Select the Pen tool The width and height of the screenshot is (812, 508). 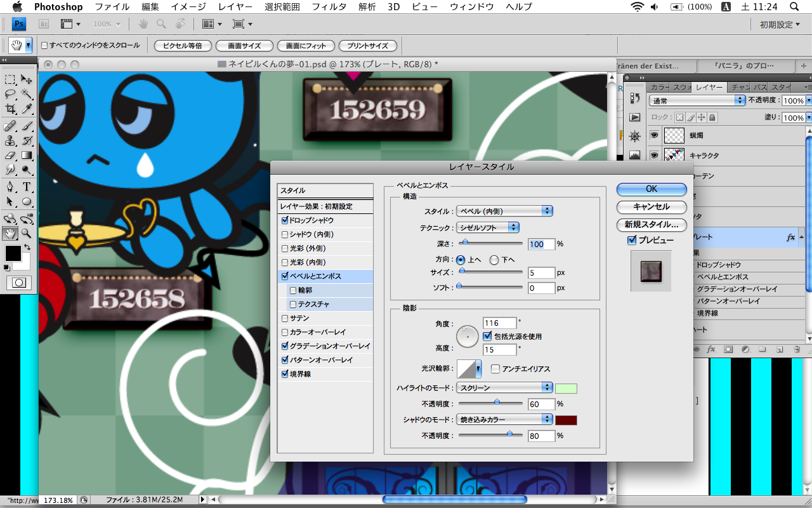click(x=10, y=187)
